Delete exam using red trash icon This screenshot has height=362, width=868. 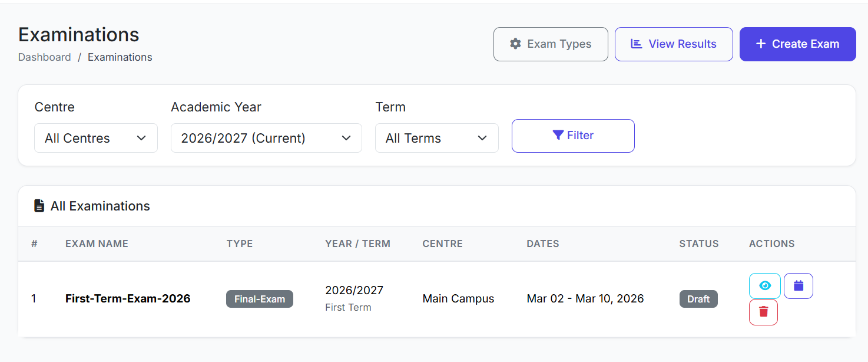click(x=763, y=312)
